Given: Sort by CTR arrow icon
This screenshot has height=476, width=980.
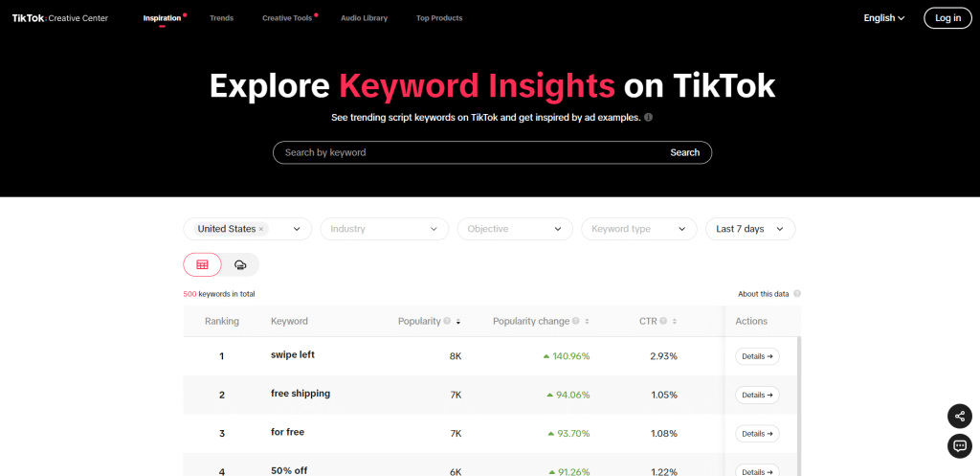Looking at the screenshot, I should (675, 322).
